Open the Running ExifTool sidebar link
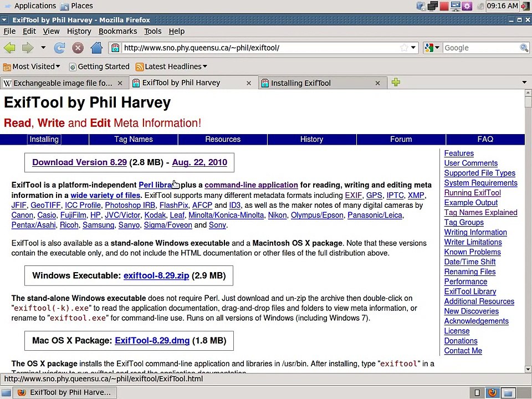The height and width of the screenshot is (399, 532). click(x=473, y=193)
